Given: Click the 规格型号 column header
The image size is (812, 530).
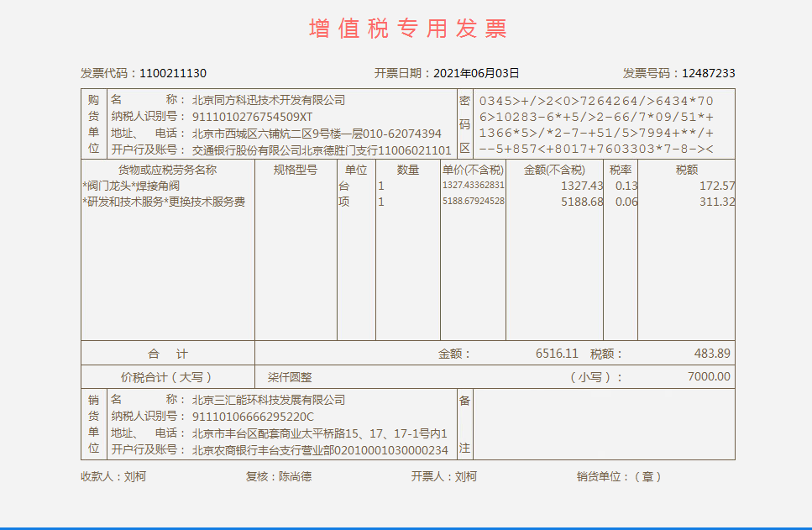Looking at the screenshot, I should pyautogui.click(x=296, y=170).
